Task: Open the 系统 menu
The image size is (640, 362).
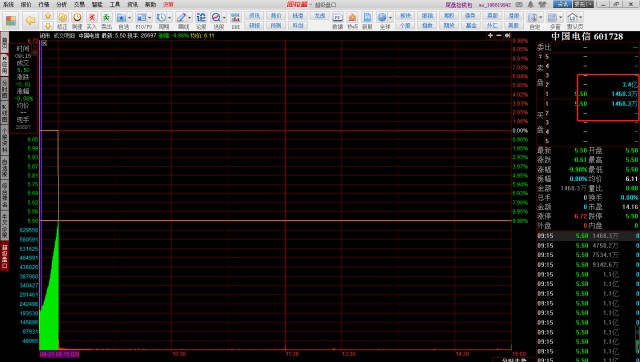Action: 8,4
